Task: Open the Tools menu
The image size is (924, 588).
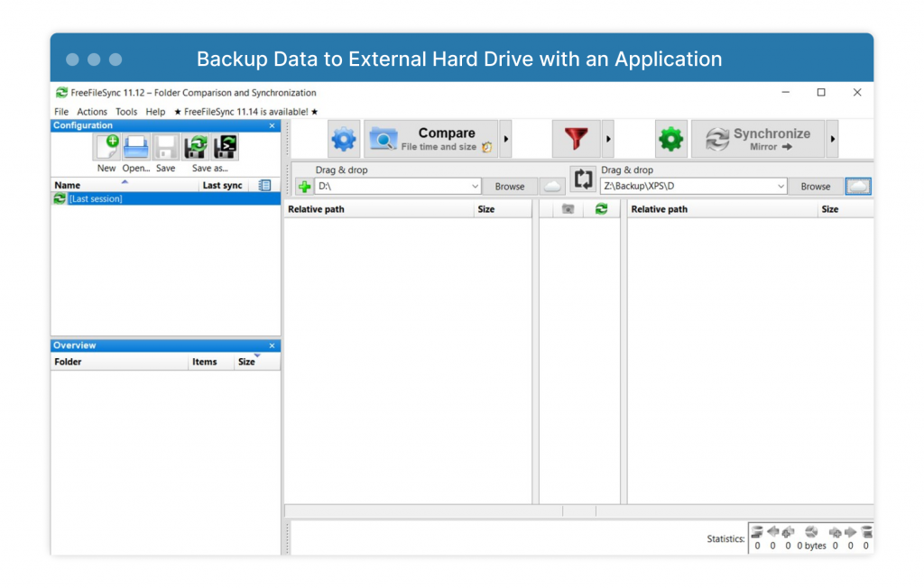Action: click(x=126, y=112)
